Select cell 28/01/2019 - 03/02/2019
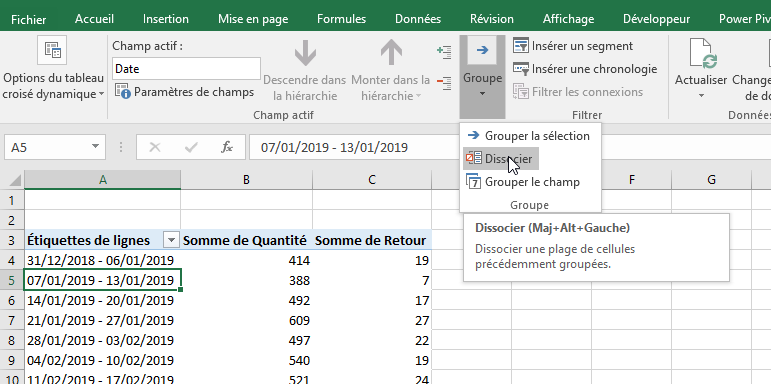The image size is (771, 384). tap(102, 340)
